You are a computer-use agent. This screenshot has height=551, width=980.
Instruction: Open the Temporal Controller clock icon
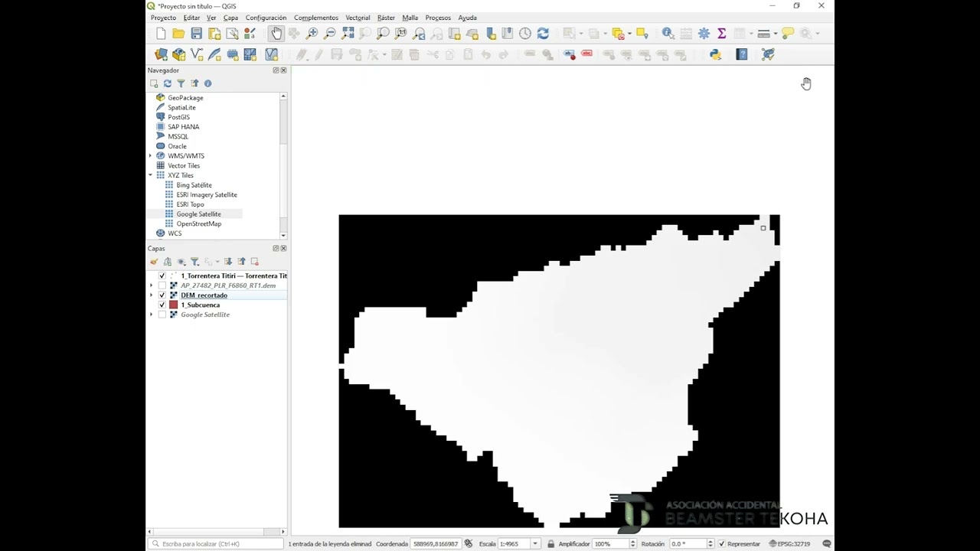(525, 34)
